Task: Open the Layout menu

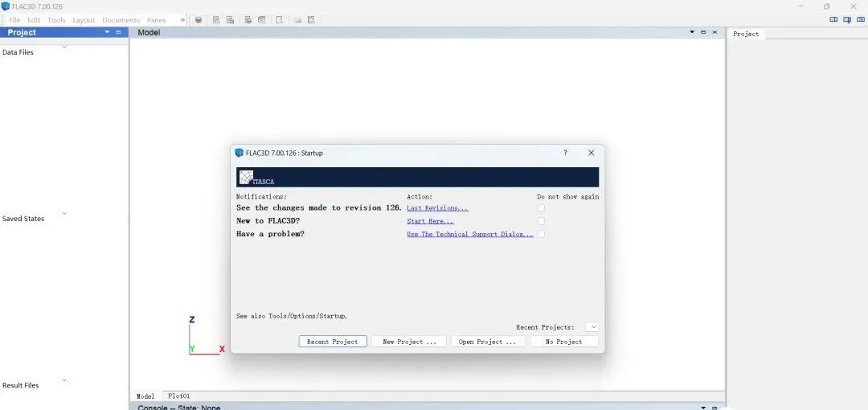Action: [x=84, y=20]
